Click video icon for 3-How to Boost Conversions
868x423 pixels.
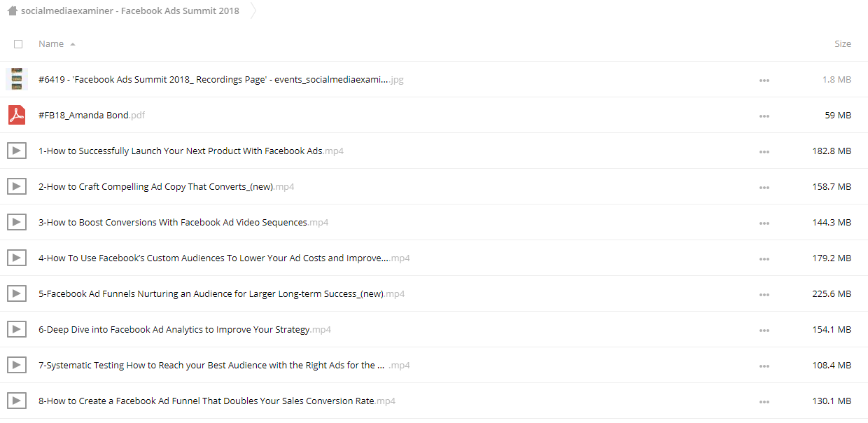click(x=17, y=222)
